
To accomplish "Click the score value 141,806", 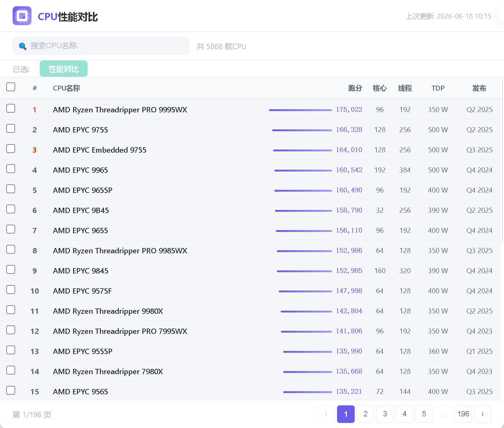I will click(349, 331).
